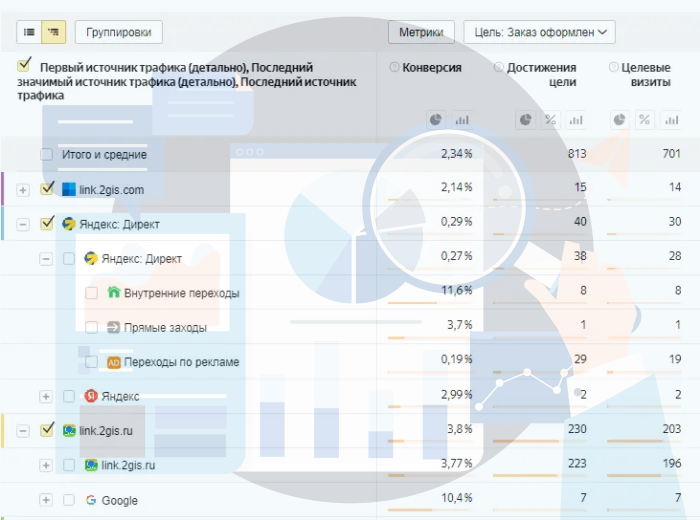Click the top-level link.2gis.ru icon

click(69, 431)
